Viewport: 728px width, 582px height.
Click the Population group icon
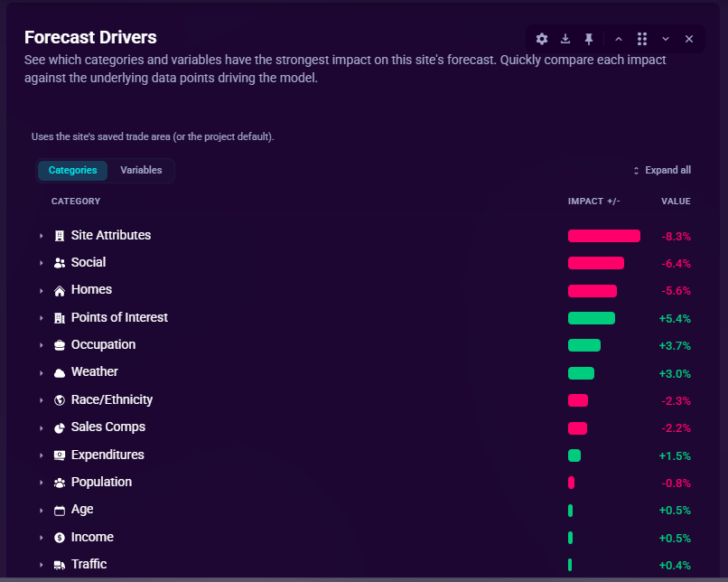pos(60,483)
